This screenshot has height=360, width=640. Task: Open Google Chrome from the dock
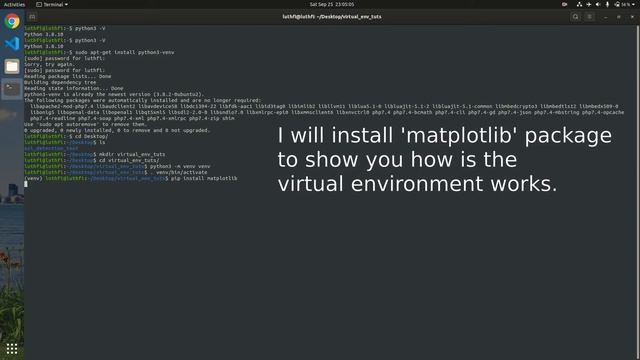(x=12, y=21)
